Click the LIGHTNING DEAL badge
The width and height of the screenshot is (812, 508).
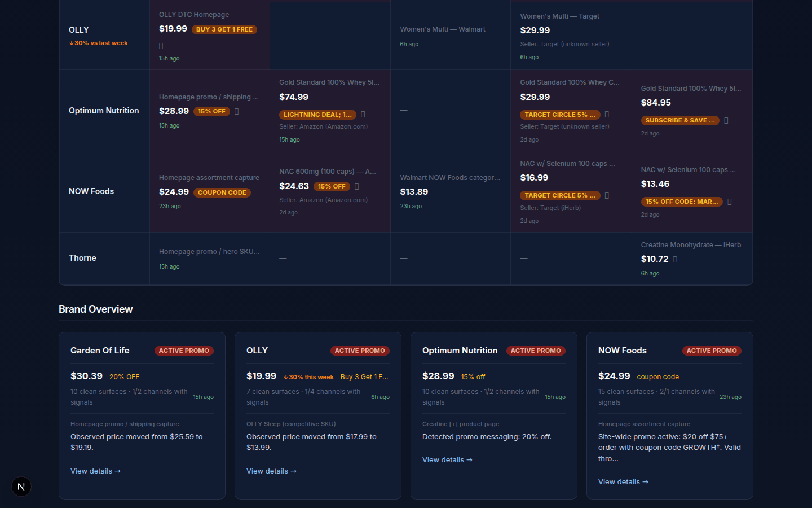click(x=317, y=115)
